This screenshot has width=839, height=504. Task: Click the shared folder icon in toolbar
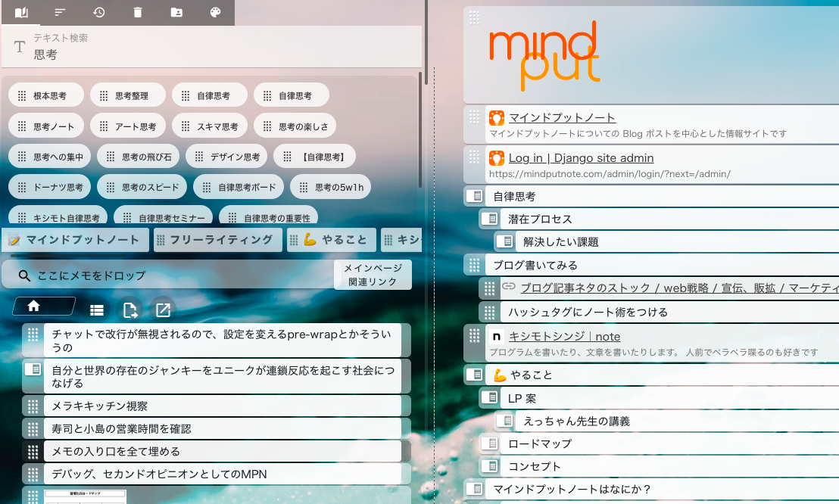click(176, 12)
